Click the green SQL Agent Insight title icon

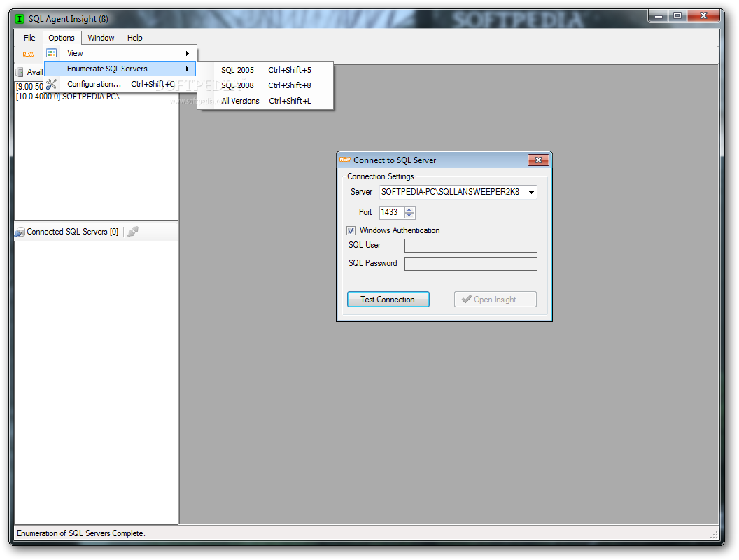click(20, 19)
